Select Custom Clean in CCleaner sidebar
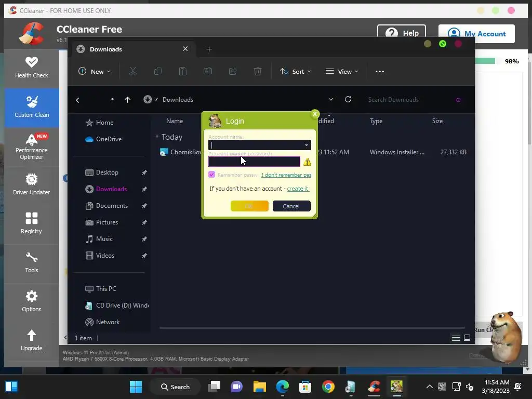Viewport: 532px width, 399px height. [32, 107]
